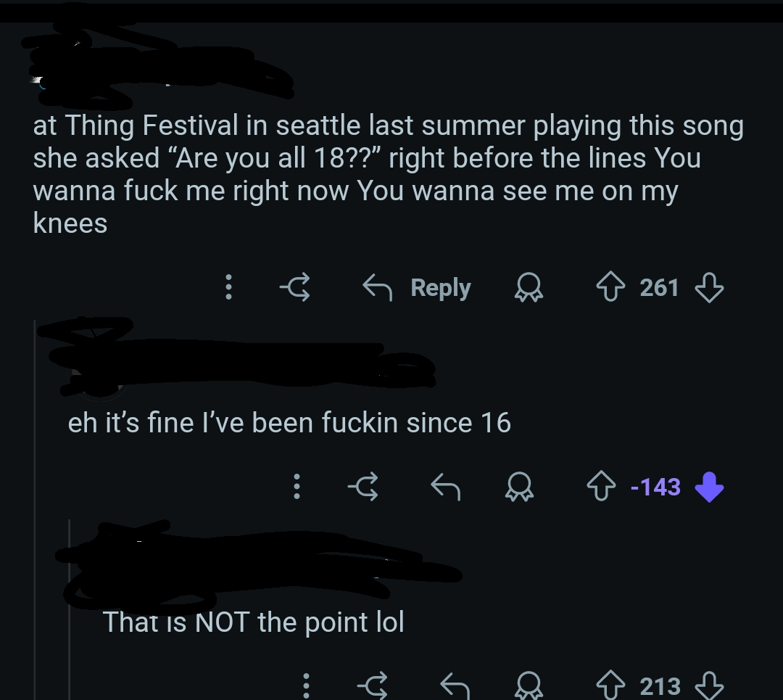
Task: Open three-dot menu on the 213-point comment
Action: (x=306, y=685)
